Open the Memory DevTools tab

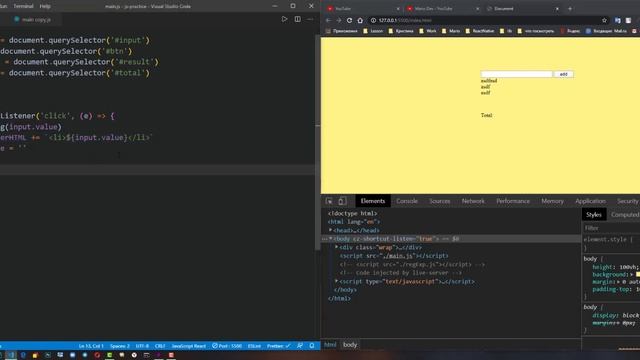coord(552,201)
